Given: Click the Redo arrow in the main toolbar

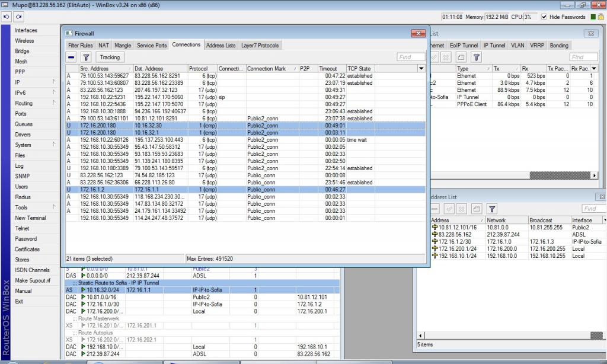Looking at the screenshot, I should [x=17, y=17].
